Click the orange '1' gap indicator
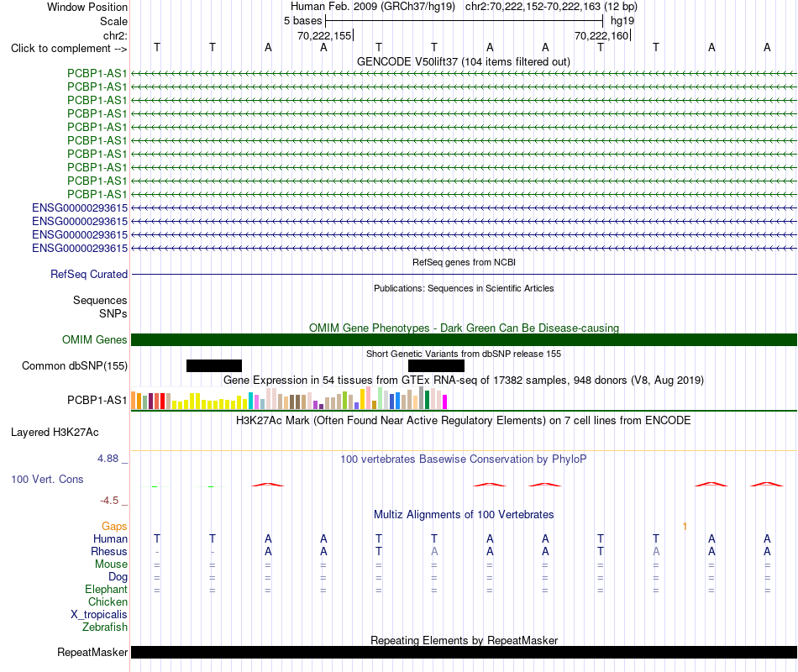Viewport: 798px width, 672px height. tap(685, 527)
